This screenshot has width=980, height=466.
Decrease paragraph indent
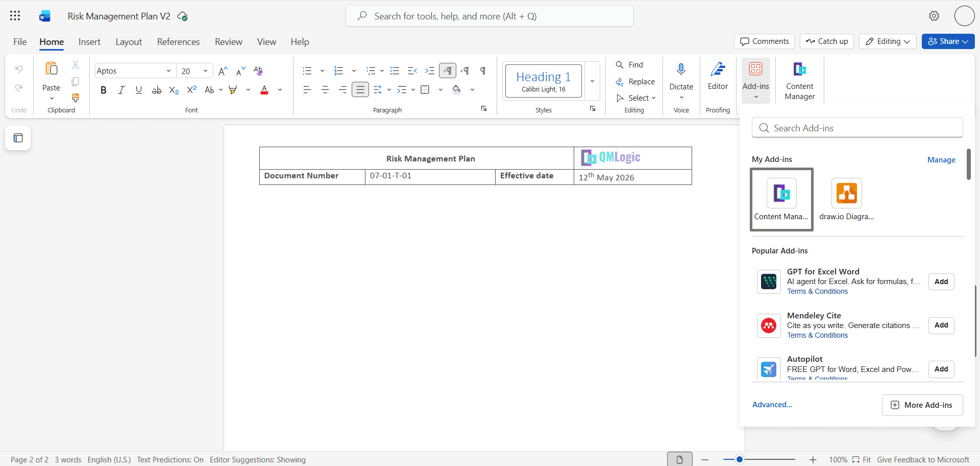pos(412,71)
